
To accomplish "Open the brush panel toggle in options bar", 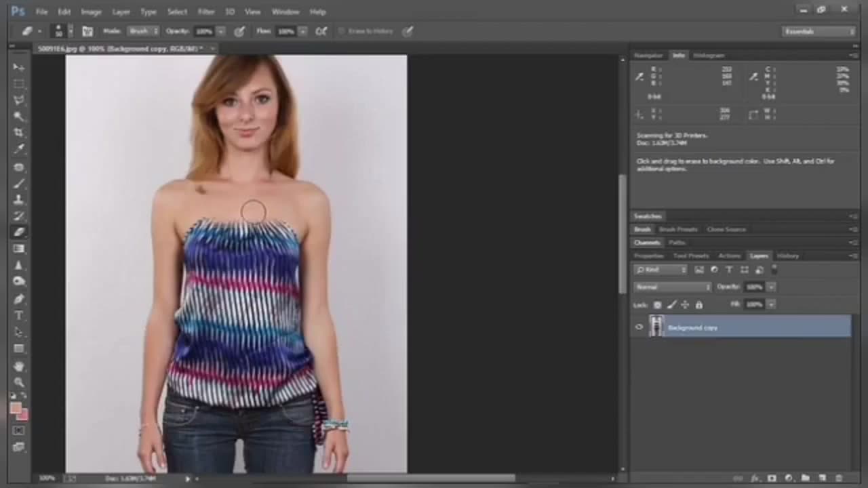I will [x=87, y=31].
